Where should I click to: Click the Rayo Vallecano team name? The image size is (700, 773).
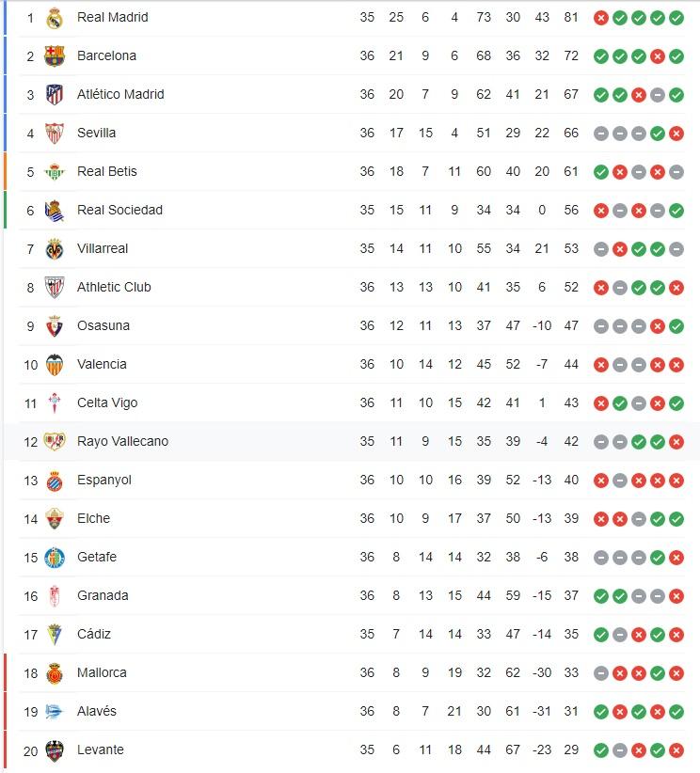click(123, 441)
